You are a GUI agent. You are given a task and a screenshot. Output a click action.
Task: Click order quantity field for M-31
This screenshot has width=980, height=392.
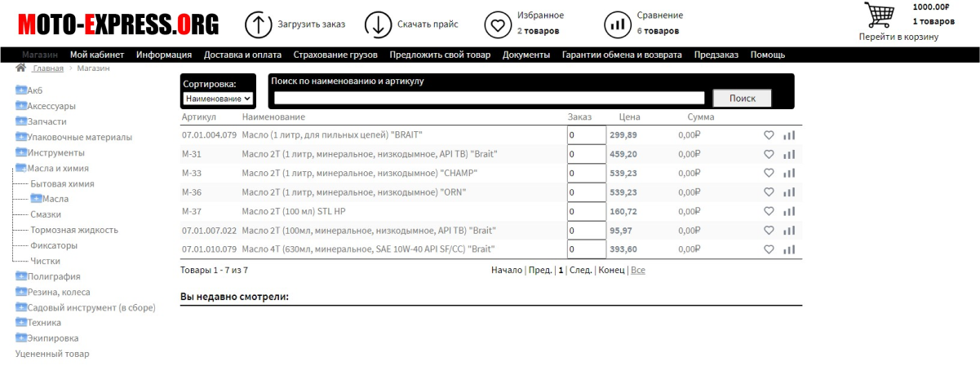[x=586, y=154]
